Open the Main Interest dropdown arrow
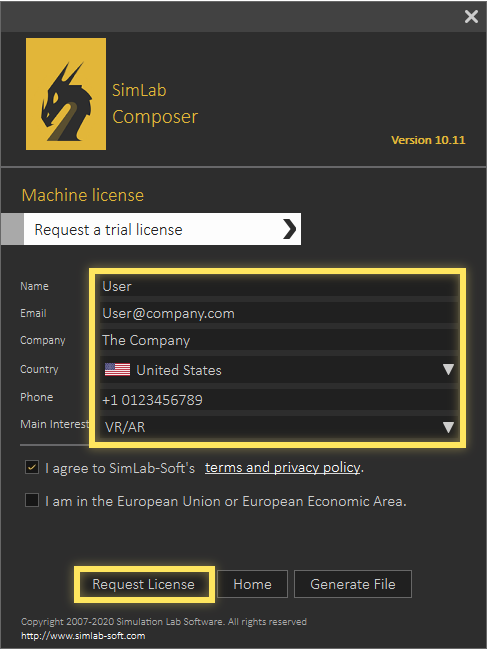488x649 pixels. pyautogui.click(x=448, y=427)
